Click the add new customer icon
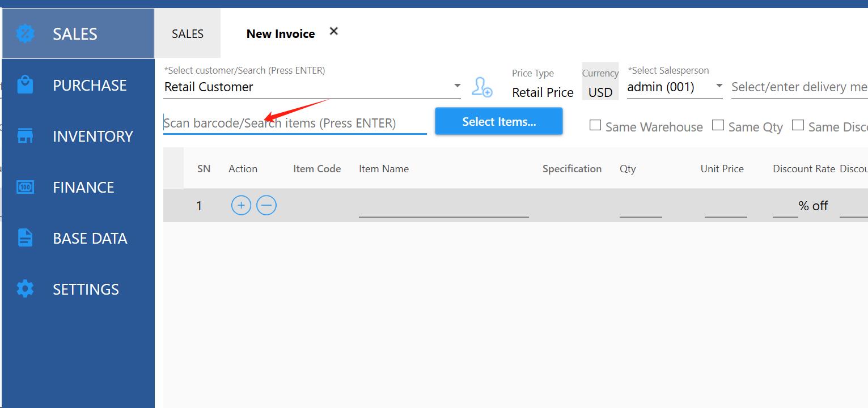868x408 pixels. click(x=482, y=87)
